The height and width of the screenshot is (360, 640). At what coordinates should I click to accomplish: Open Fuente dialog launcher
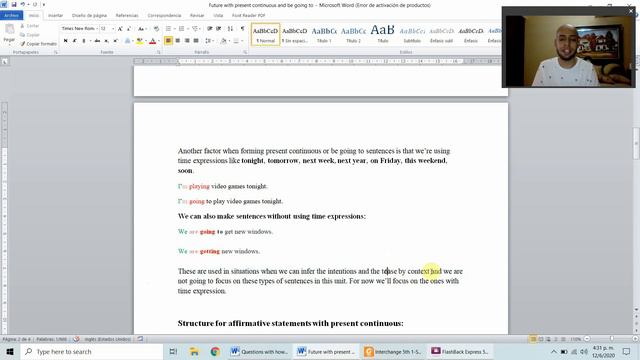point(159,52)
